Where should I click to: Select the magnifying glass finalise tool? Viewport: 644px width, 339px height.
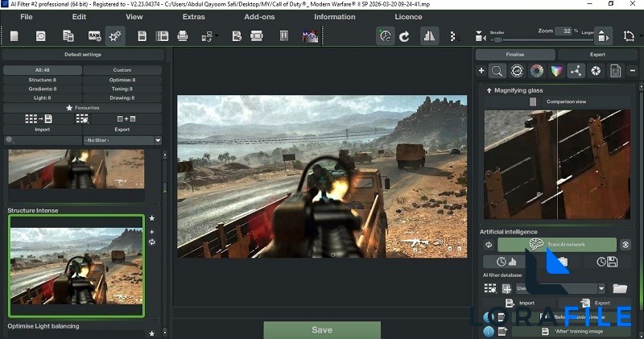point(497,71)
